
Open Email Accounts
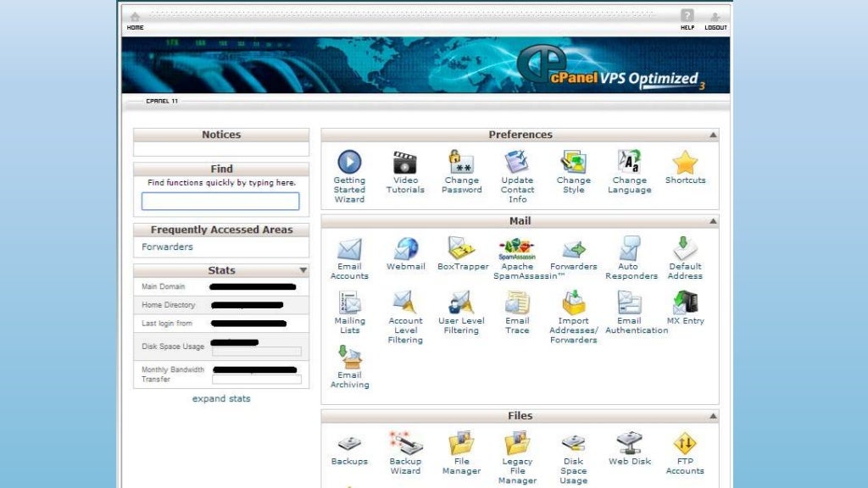point(349,258)
